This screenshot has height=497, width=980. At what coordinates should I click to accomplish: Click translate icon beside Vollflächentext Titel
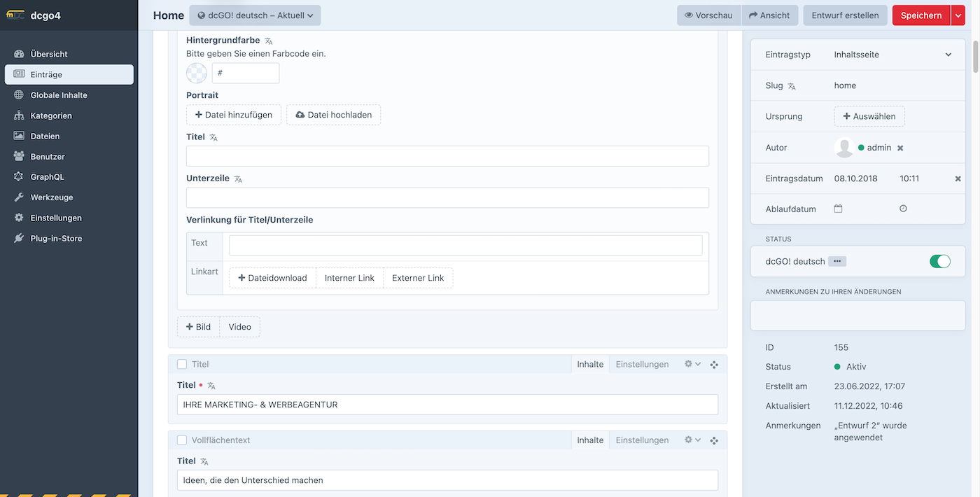coord(204,462)
